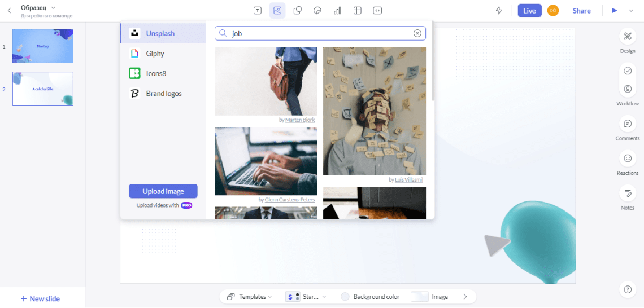
Task: Open the Star... theme dropdown
Action: (x=306, y=297)
